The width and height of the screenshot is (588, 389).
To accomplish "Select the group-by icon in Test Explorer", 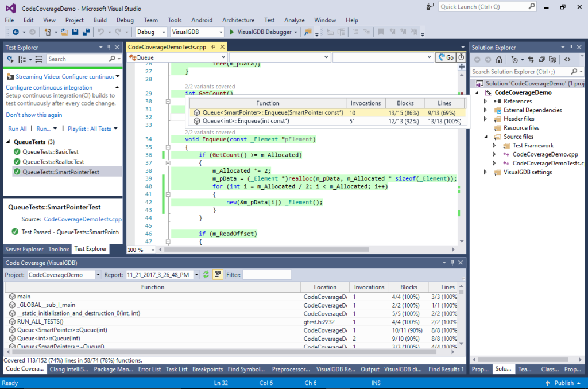I will click(x=21, y=59).
